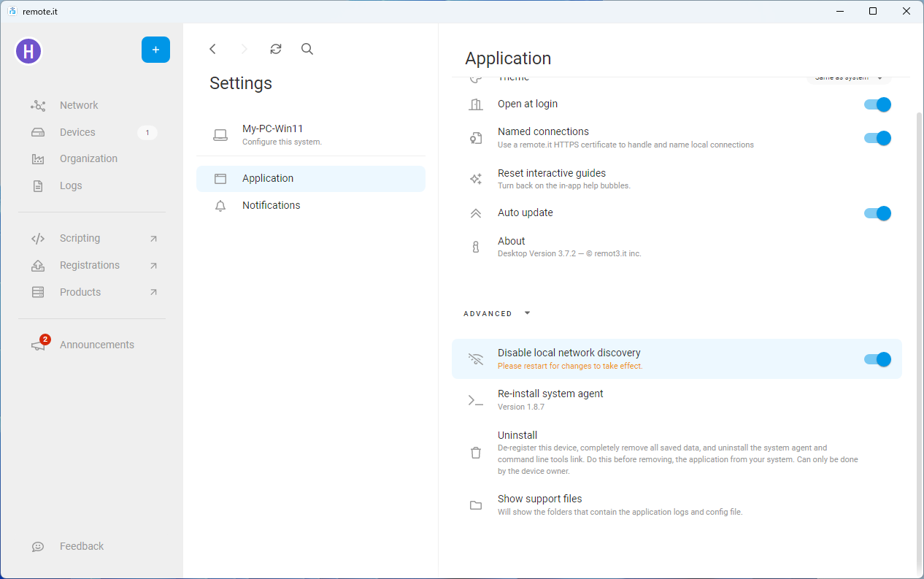Select the Application settings item
This screenshot has width=924, height=579.
[311, 179]
